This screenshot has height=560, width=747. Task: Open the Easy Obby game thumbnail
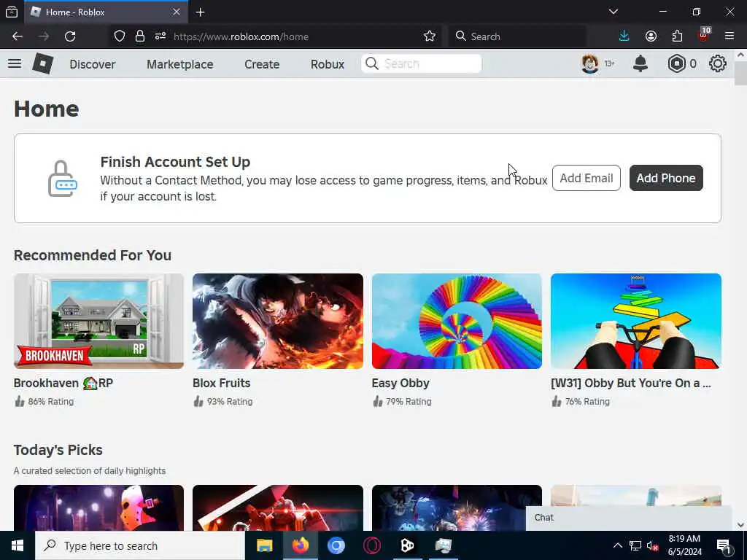(x=457, y=321)
